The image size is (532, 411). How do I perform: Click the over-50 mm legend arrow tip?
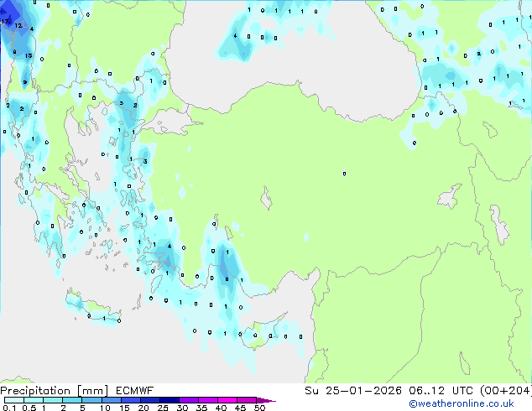266,400
